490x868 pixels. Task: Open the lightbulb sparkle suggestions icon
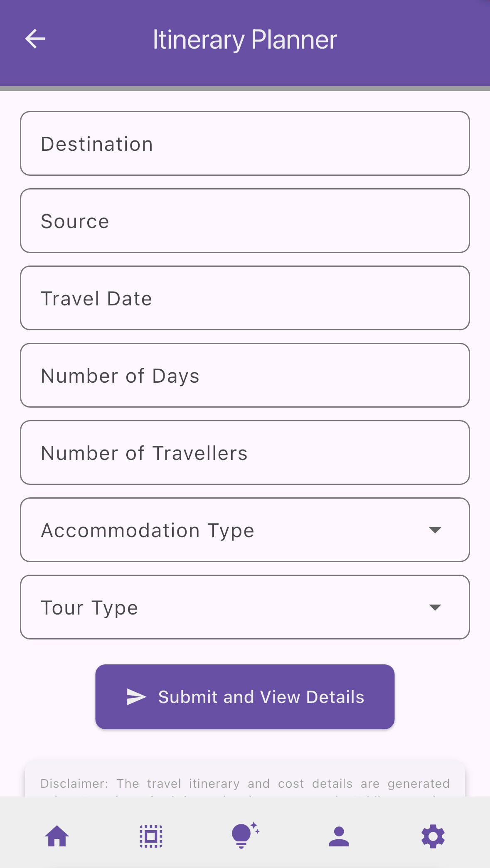click(245, 835)
